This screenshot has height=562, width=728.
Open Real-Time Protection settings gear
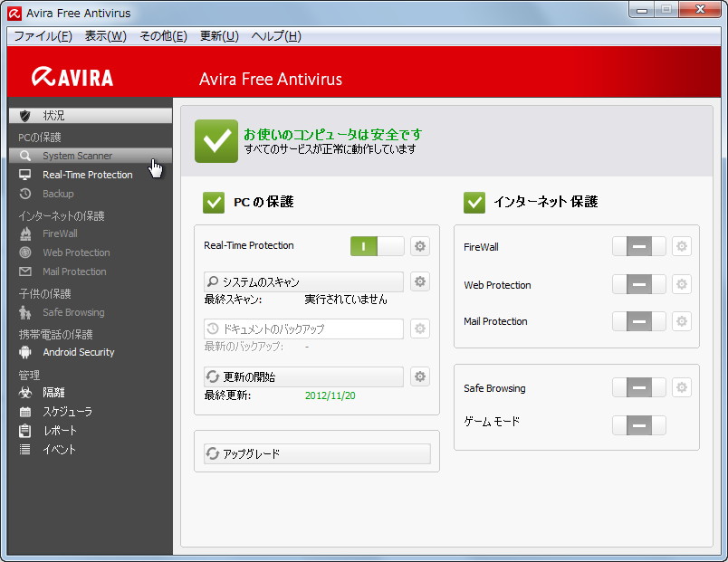[x=419, y=245]
